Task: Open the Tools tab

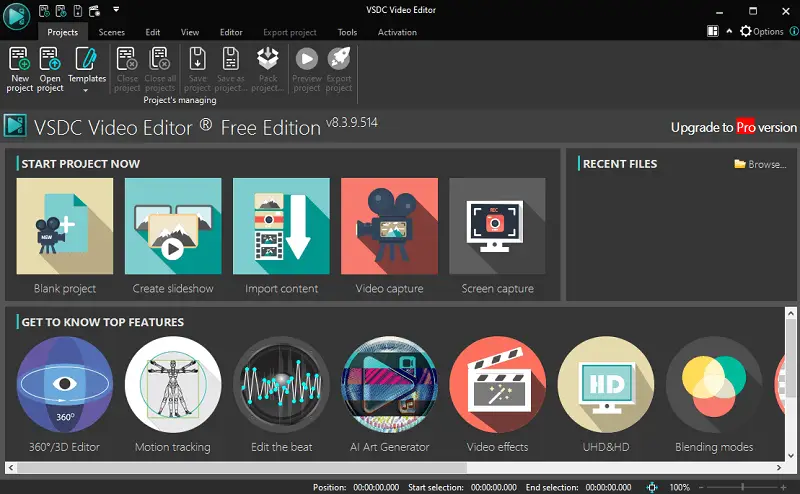Action: pos(347,32)
